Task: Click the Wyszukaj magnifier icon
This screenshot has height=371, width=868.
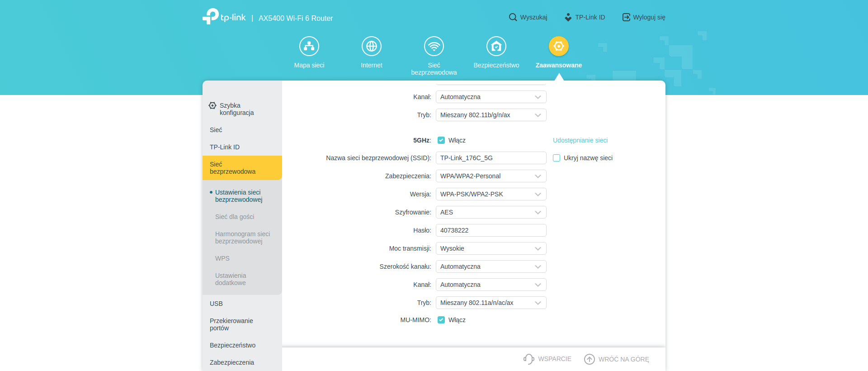Action: 513,17
